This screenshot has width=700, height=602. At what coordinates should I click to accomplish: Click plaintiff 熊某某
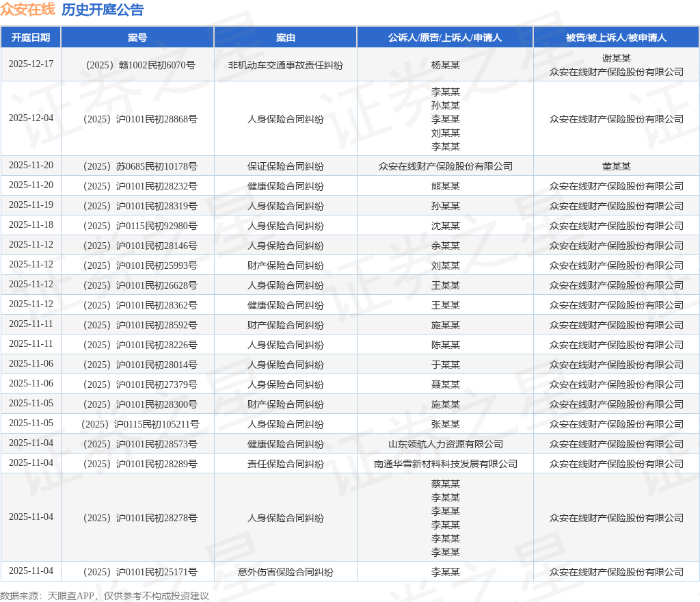point(445,186)
